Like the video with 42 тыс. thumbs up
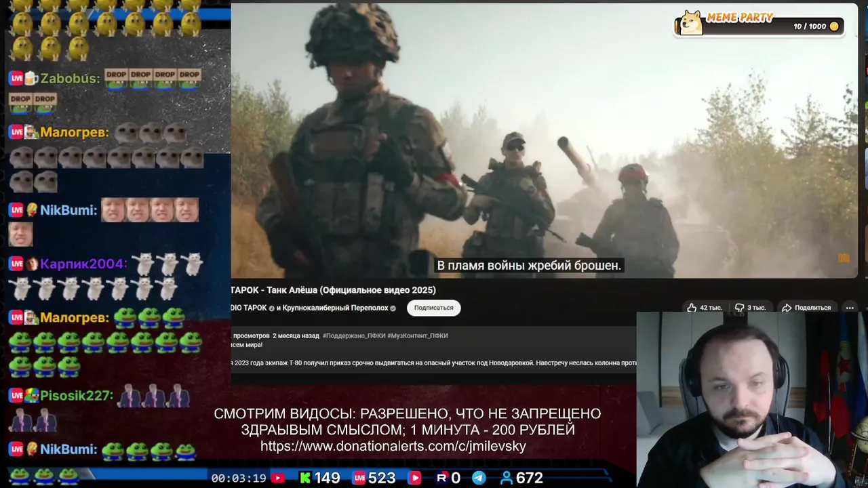The width and height of the screenshot is (868, 488). [704, 308]
